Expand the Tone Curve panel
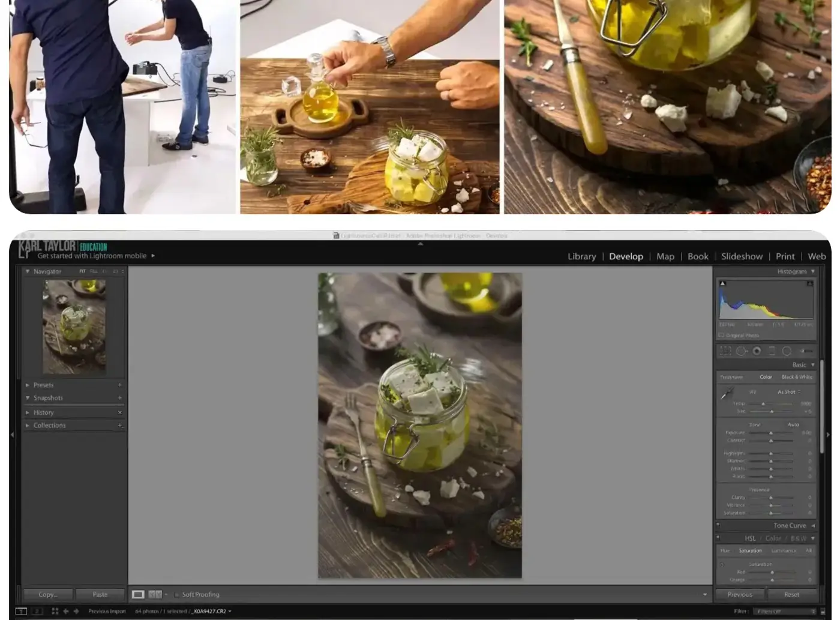840x620 pixels. (814, 525)
